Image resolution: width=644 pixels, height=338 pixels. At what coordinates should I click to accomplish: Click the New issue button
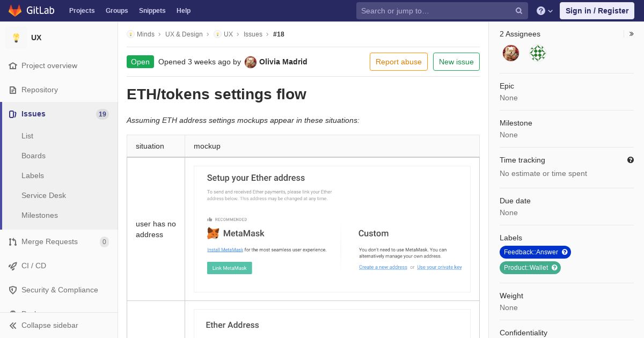456,62
